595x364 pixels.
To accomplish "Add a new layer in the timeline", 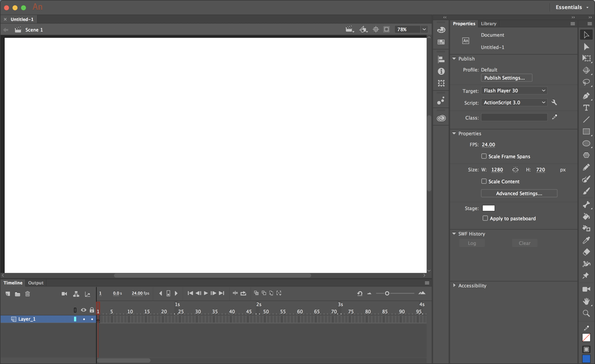I will (x=7, y=293).
